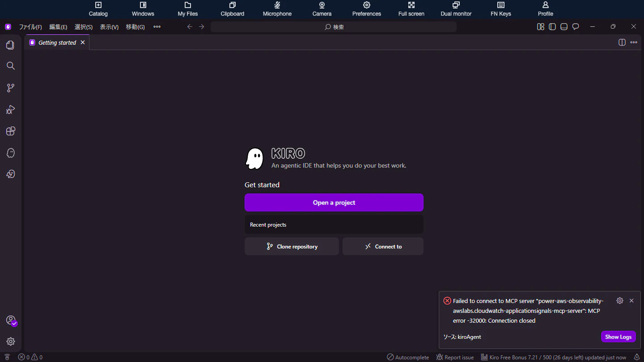Toggle the primary side bar visibility
This screenshot has width=644, height=362.
[x=552, y=27]
